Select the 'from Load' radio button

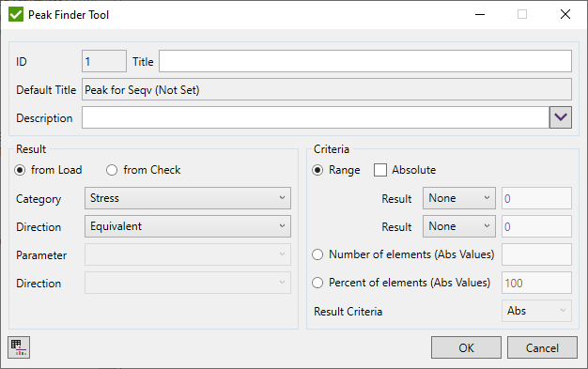point(20,170)
